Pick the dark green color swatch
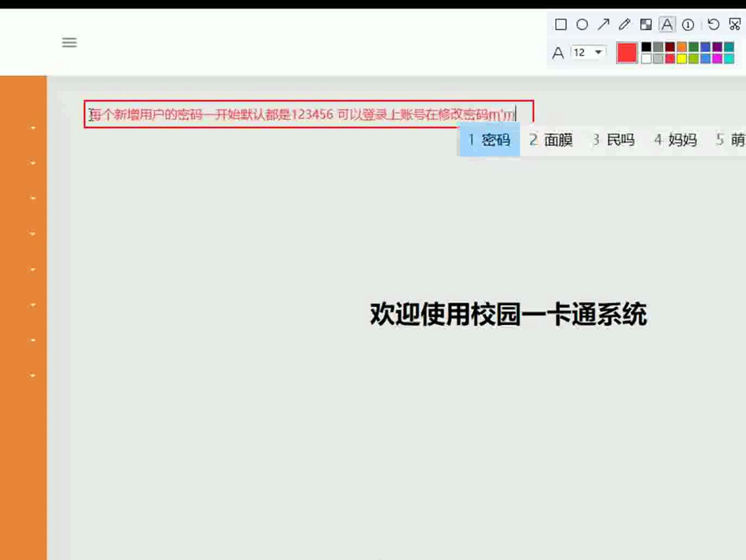Screen dimensions: 746x560 click(x=693, y=47)
